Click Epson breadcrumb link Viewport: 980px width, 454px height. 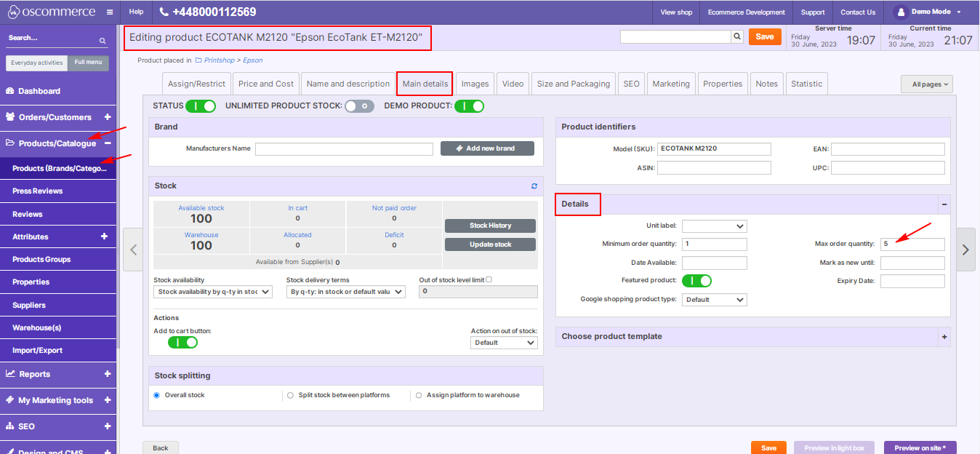(x=253, y=60)
